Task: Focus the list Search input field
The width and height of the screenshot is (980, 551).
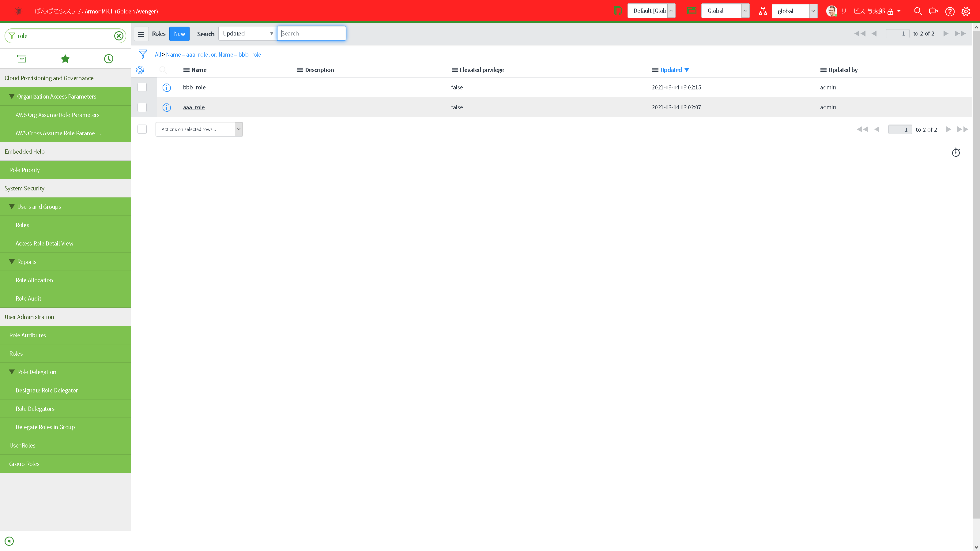Action: pyautogui.click(x=311, y=33)
